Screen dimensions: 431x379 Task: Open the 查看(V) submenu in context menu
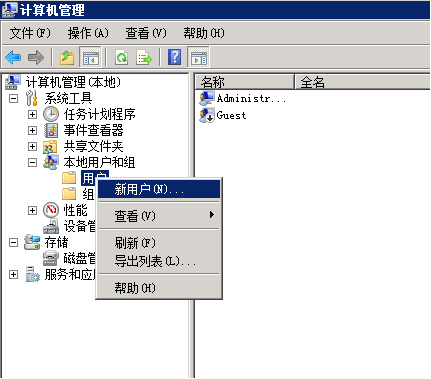(159, 216)
